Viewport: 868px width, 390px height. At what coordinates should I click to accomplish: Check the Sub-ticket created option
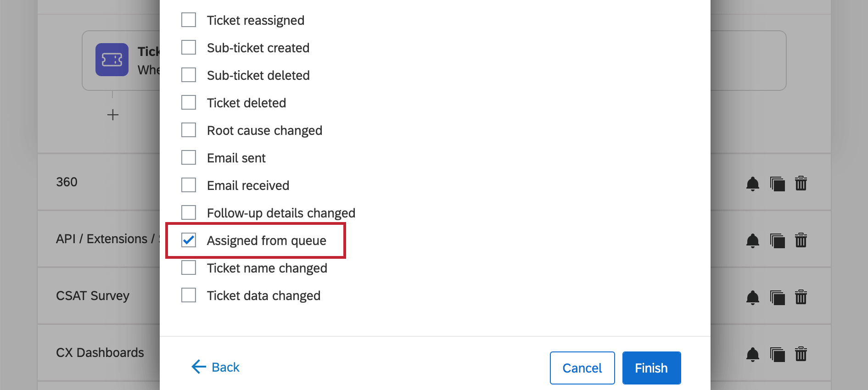point(189,48)
